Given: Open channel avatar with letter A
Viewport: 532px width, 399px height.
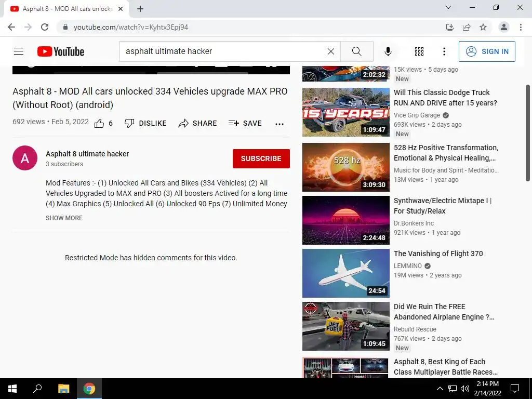Looking at the screenshot, I should (25, 158).
